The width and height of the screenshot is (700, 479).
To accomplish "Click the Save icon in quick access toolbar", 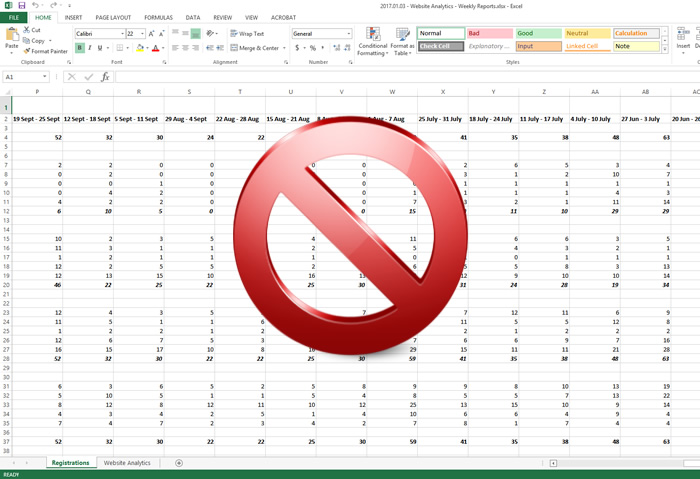I will coord(21,5).
